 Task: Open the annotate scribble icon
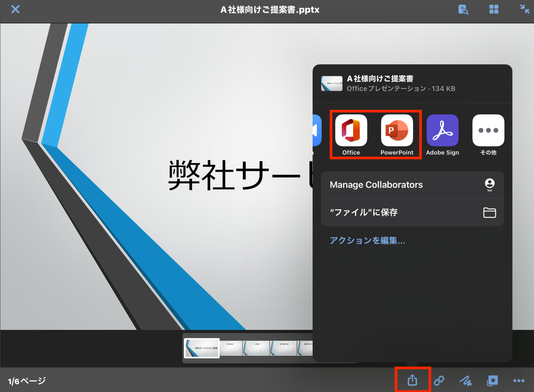(x=466, y=381)
